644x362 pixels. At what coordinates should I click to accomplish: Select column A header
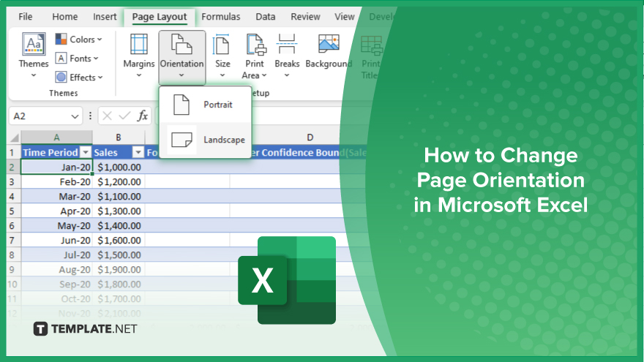pyautogui.click(x=56, y=137)
